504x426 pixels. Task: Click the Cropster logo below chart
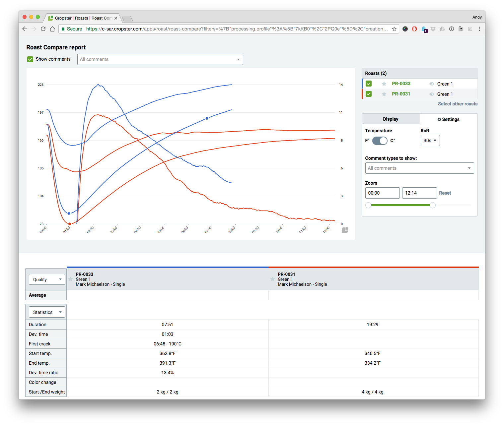tap(345, 230)
